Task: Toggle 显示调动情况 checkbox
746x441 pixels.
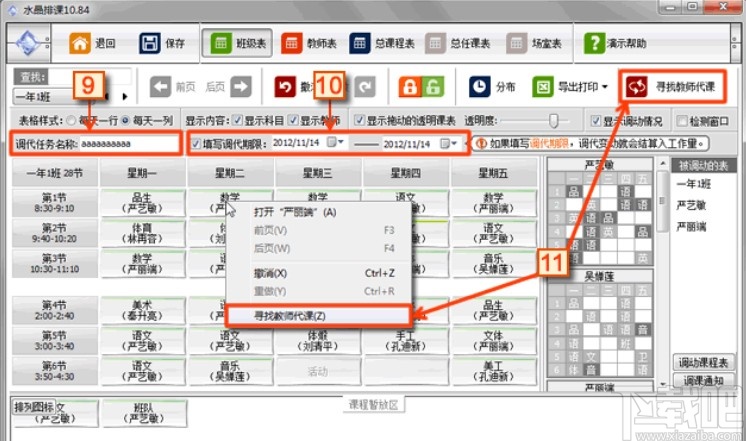Action: (x=595, y=120)
